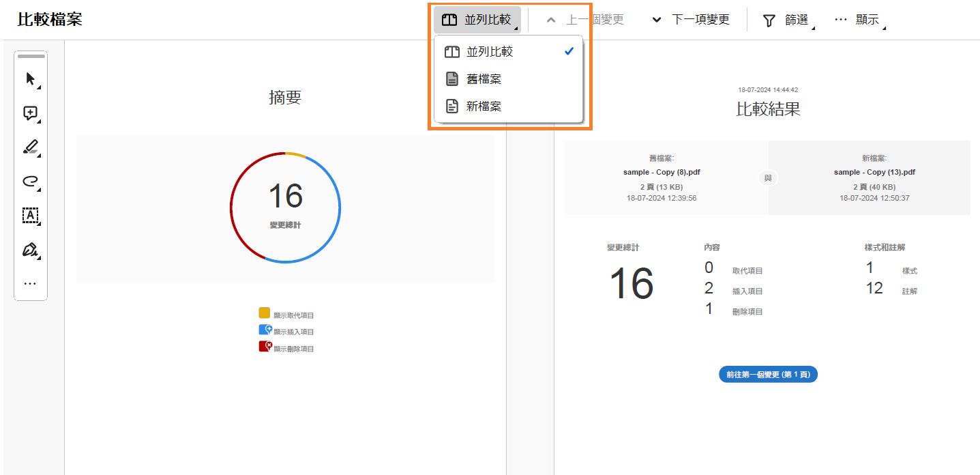This screenshot has width=980, height=475.
Task: Open the text box annotation tool
Action: 30,216
